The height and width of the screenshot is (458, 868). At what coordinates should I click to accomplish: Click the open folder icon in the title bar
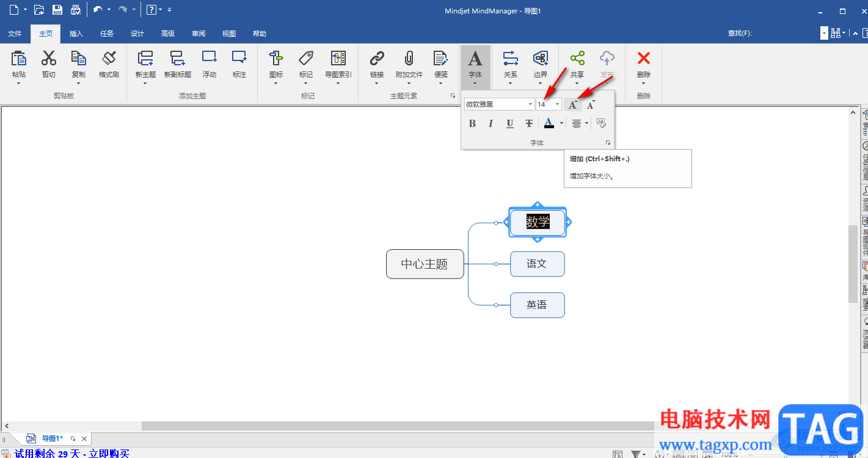tap(39, 10)
